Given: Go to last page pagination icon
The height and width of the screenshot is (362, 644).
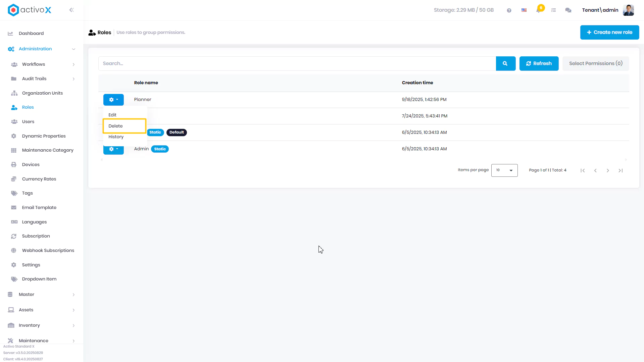Looking at the screenshot, I should tap(621, 171).
